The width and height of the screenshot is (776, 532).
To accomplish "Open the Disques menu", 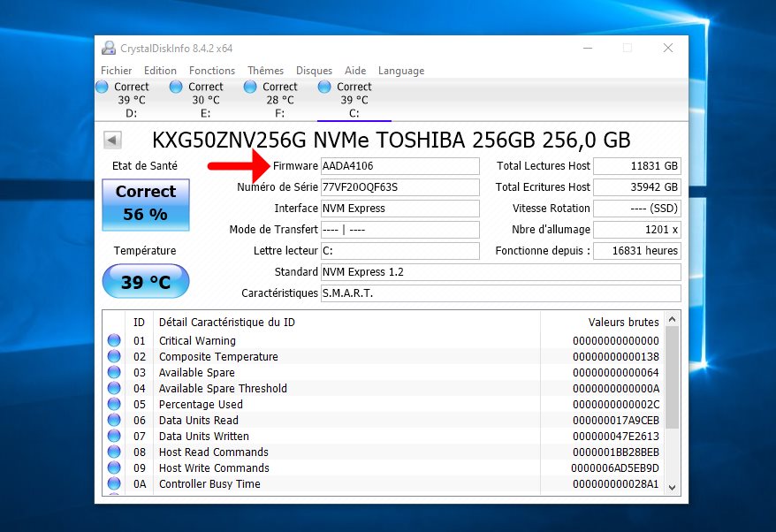I will point(314,71).
